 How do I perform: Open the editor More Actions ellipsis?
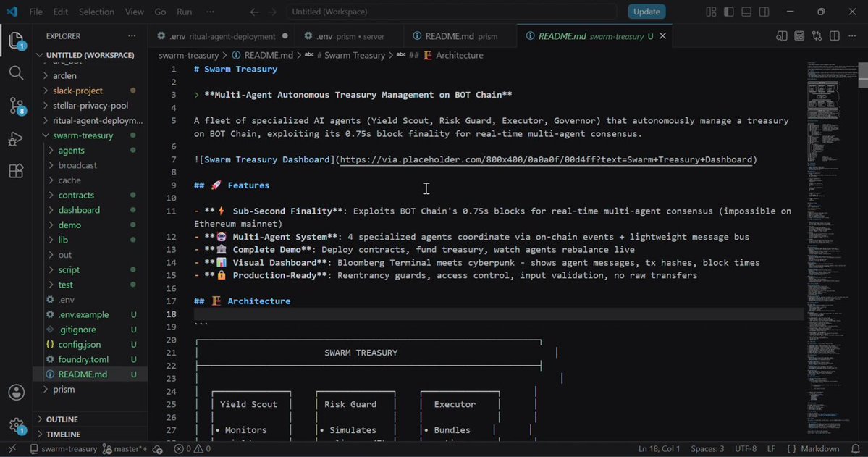(853, 36)
